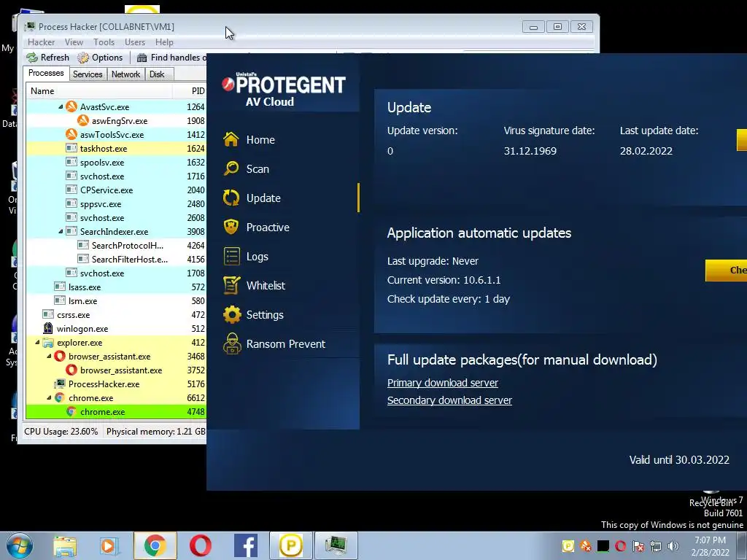Open the Secondary download server link

pyautogui.click(x=449, y=400)
